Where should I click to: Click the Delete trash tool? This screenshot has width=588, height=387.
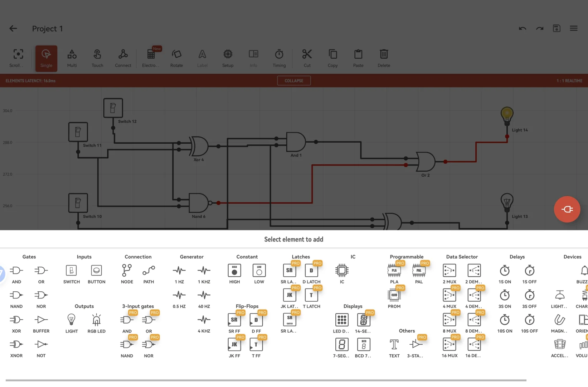click(x=384, y=58)
